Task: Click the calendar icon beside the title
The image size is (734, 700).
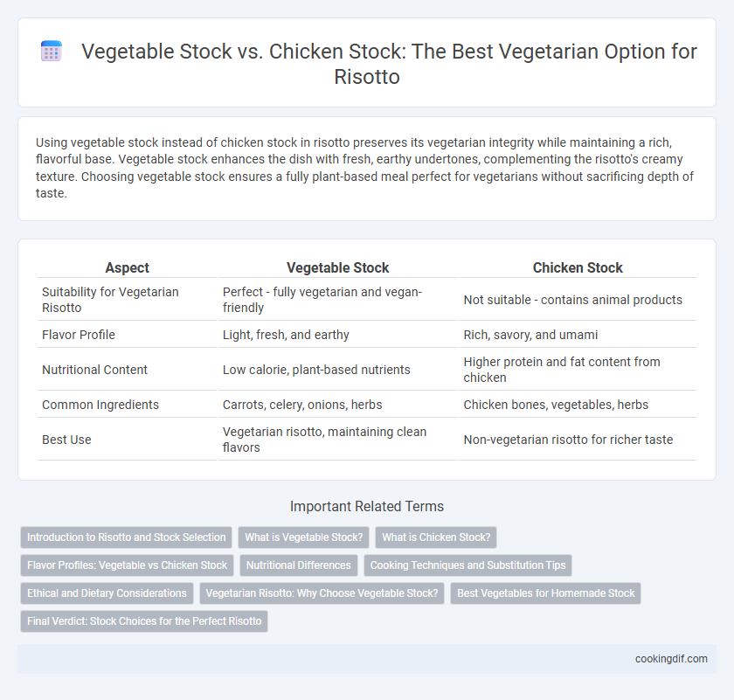Action: pos(51,51)
